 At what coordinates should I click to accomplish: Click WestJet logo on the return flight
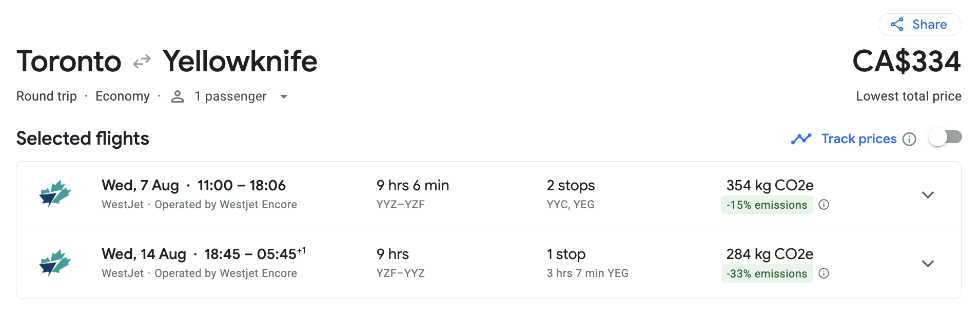[x=55, y=263]
